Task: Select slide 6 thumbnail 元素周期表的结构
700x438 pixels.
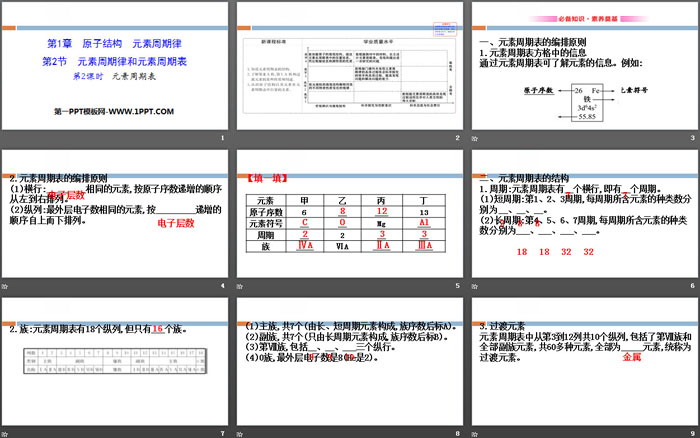Action: click(x=585, y=213)
